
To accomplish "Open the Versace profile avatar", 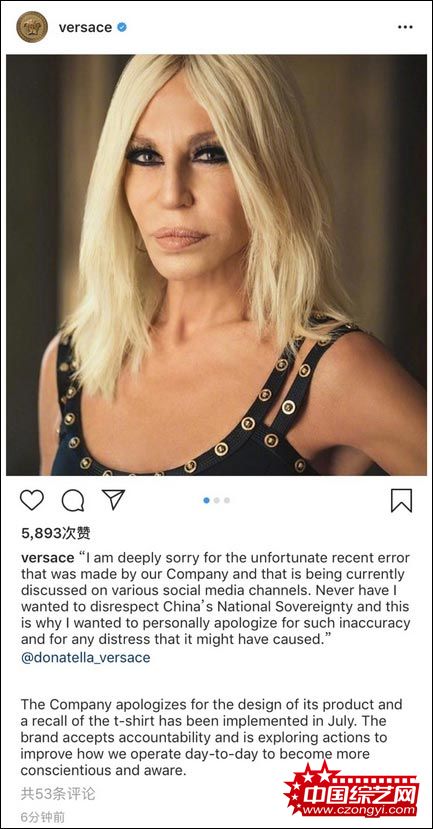I will click(32, 27).
